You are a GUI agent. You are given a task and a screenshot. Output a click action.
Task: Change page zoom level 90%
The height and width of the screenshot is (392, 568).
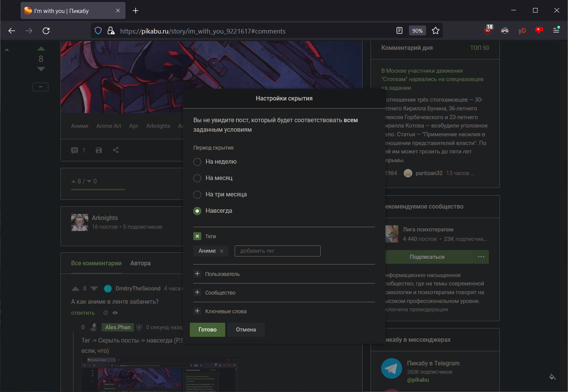point(417,31)
